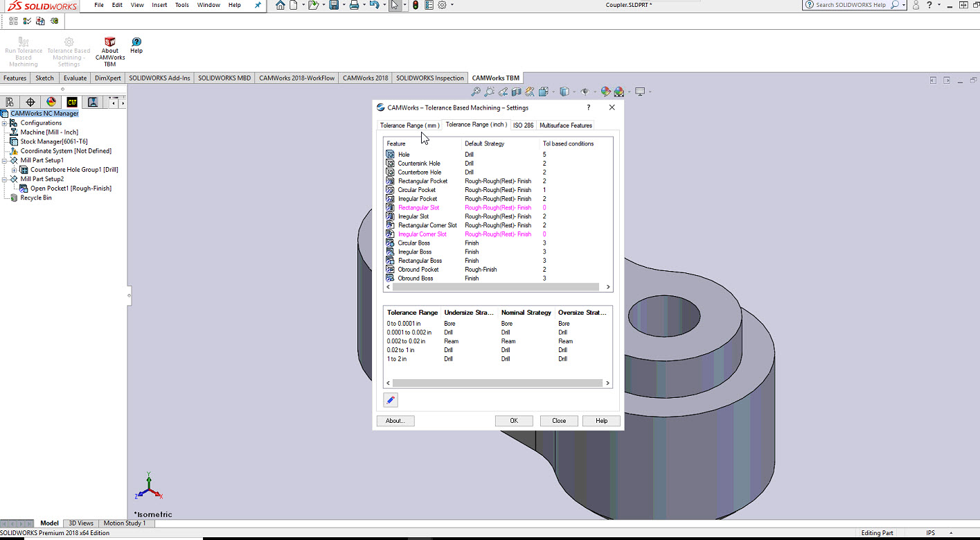This screenshot has height=540, width=980.
Task: Click Edit Appearance icon
Action: (605, 92)
